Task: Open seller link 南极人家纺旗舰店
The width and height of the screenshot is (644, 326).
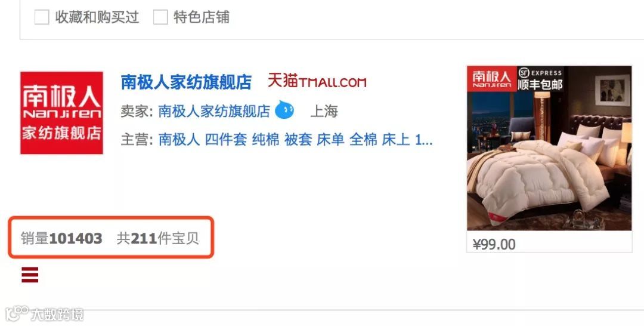Action: pos(214,111)
